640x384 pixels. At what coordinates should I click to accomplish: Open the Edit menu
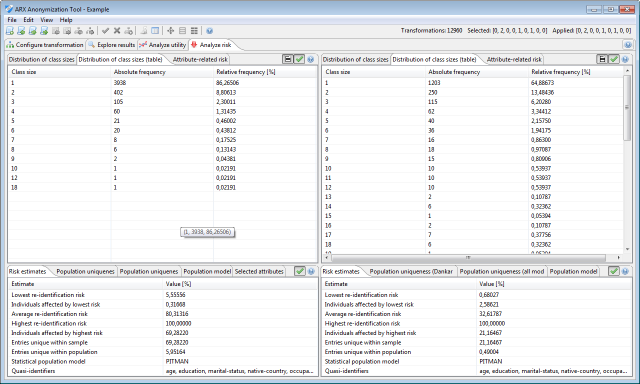(x=28, y=20)
